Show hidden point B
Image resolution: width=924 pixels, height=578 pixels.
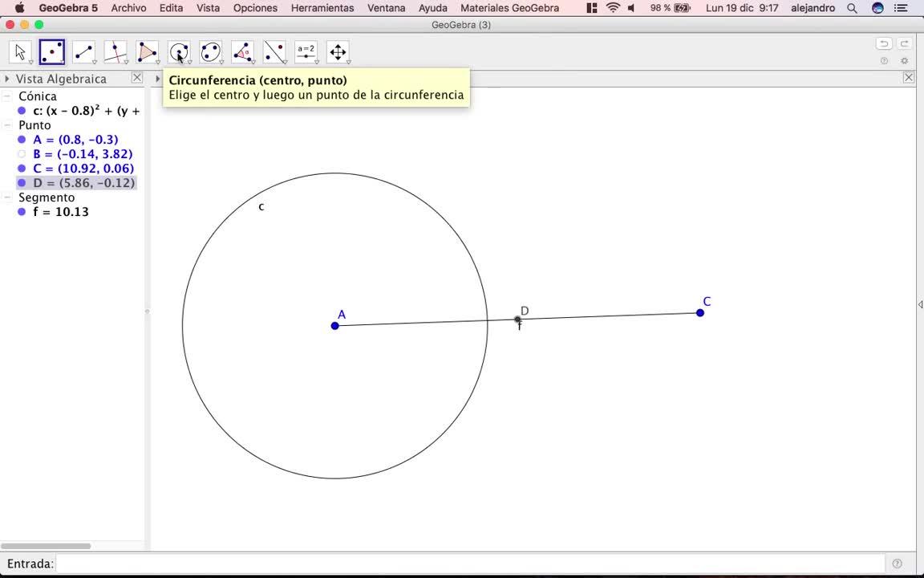click(22, 154)
